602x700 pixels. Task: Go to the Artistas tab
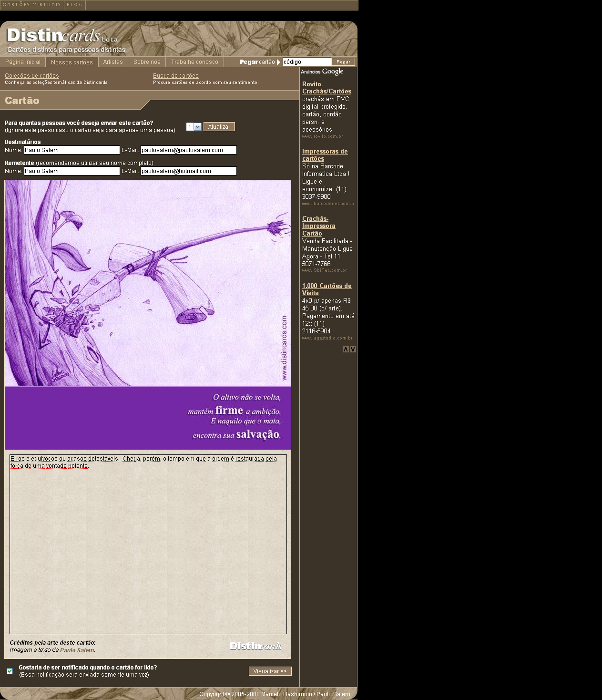(x=113, y=62)
